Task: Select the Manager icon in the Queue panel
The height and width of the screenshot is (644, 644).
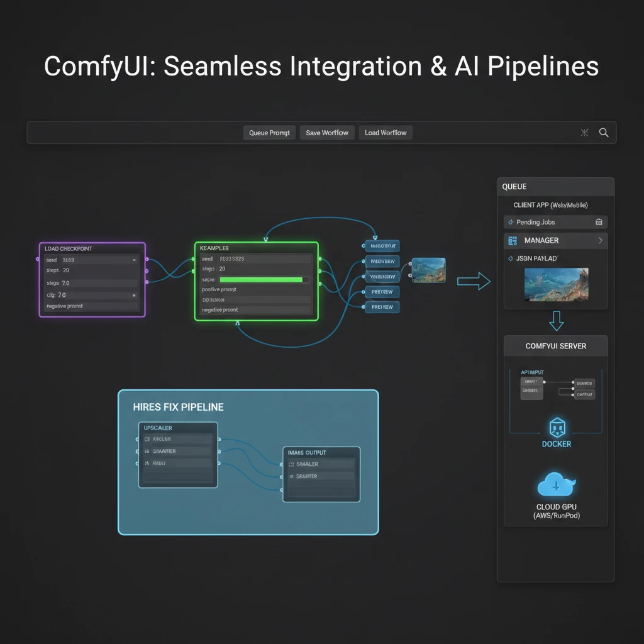Action: click(x=513, y=240)
